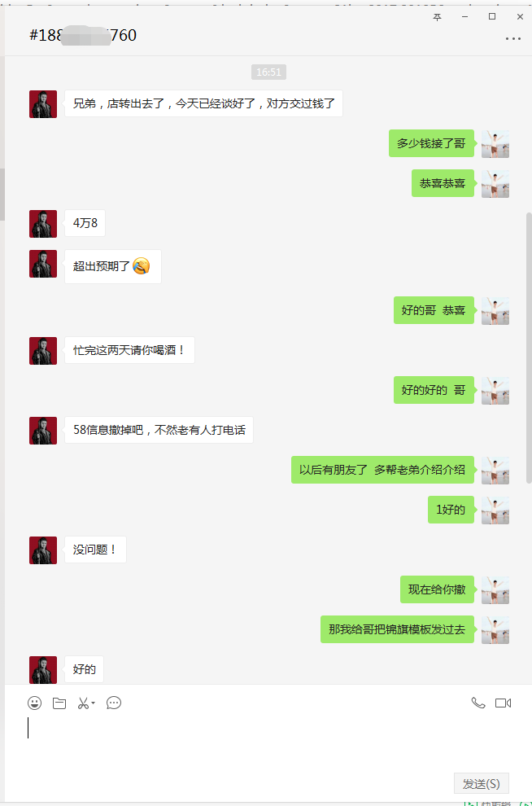Open the send file folder icon
Viewport: 532px width, 806px height.
coord(59,703)
